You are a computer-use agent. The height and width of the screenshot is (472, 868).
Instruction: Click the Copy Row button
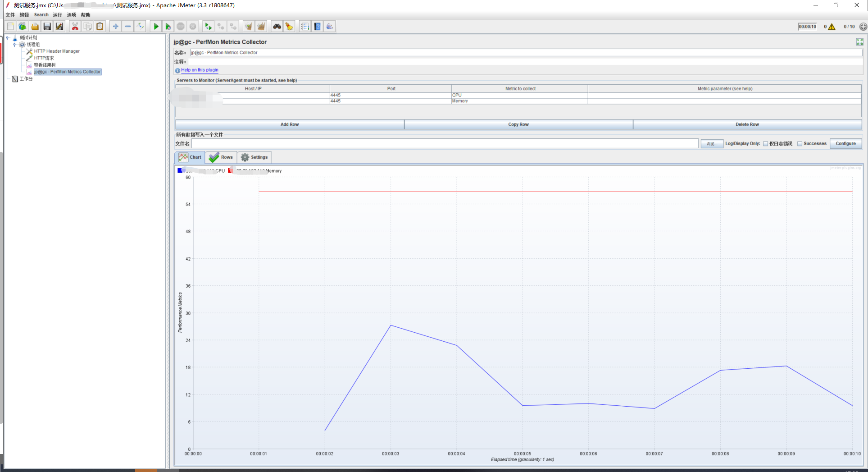click(x=518, y=124)
